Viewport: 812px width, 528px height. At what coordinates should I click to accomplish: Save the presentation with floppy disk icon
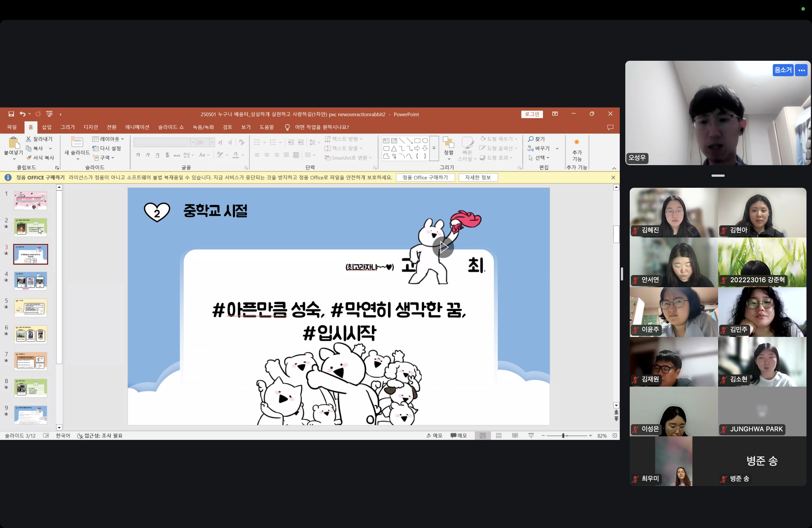(x=11, y=114)
